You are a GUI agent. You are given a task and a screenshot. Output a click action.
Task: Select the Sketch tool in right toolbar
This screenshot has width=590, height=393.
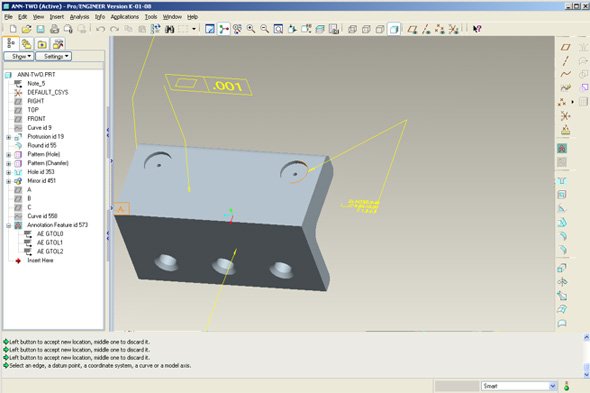pyautogui.click(x=565, y=88)
